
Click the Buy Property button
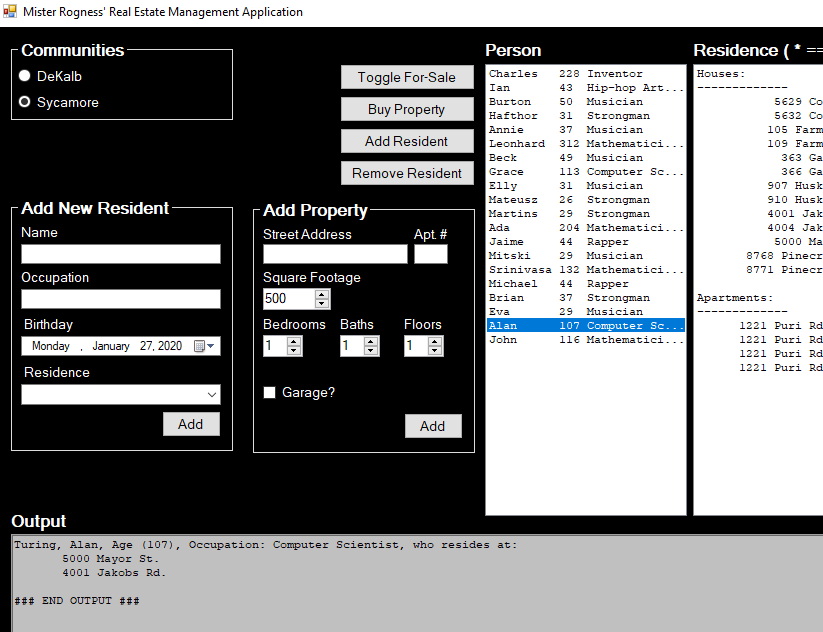[x=406, y=109]
